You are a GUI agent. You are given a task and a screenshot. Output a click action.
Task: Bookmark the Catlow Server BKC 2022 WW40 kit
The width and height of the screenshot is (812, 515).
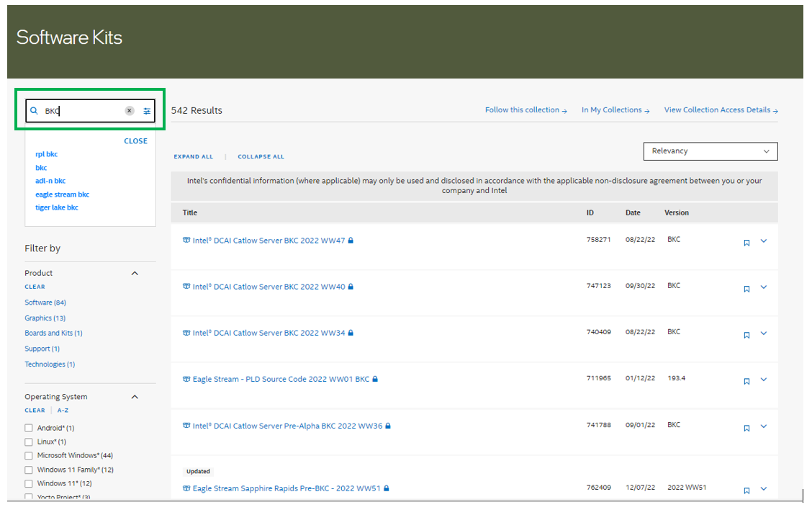[x=746, y=289]
